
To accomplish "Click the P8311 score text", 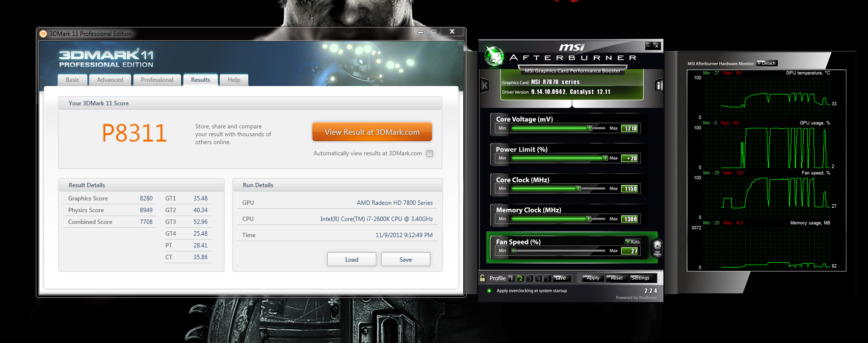I will tap(134, 133).
